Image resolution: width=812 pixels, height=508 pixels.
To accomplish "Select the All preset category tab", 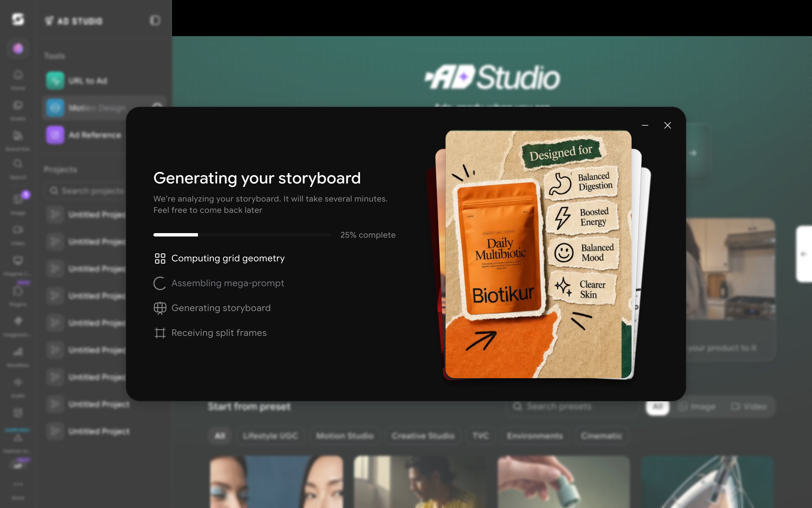I will [x=220, y=436].
